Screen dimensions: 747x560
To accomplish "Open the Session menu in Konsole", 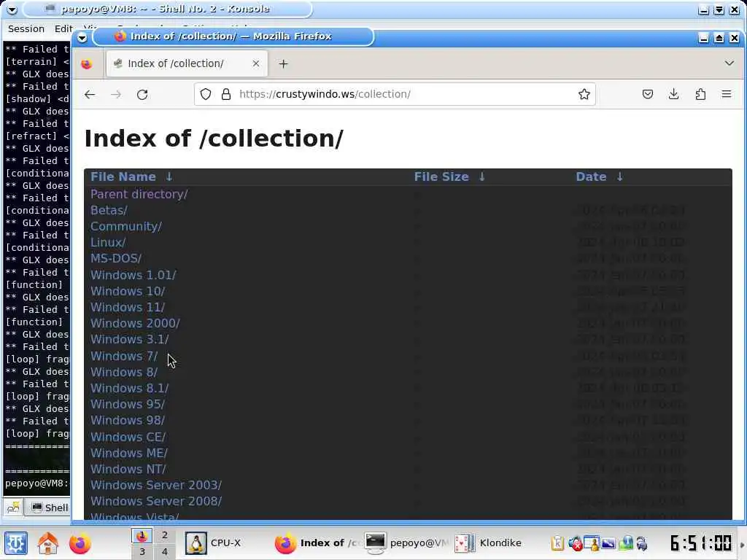I will click(26, 29).
